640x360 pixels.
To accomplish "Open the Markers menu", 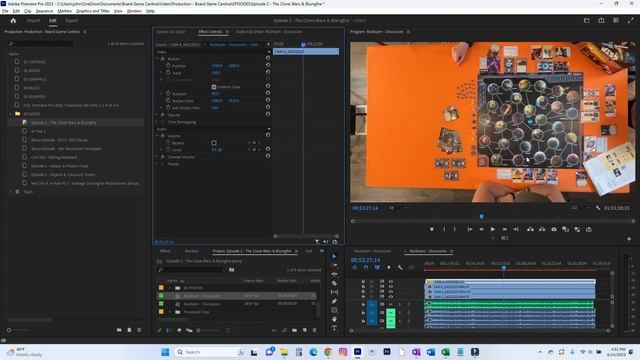I will (64, 11).
